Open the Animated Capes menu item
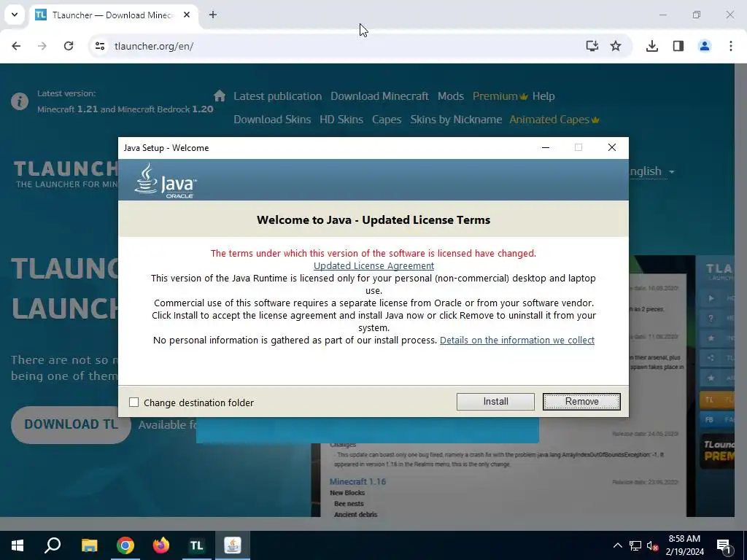This screenshot has width=747, height=560. (554, 120)
